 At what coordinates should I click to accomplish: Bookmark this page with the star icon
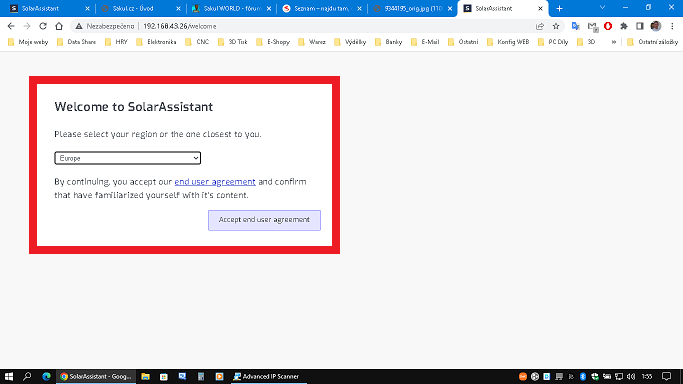556,26
